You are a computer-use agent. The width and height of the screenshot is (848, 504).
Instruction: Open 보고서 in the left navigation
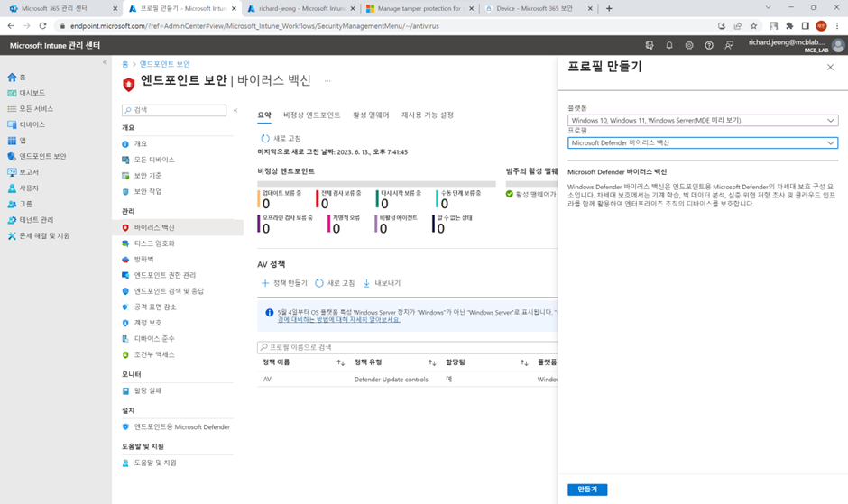point(23,172)
